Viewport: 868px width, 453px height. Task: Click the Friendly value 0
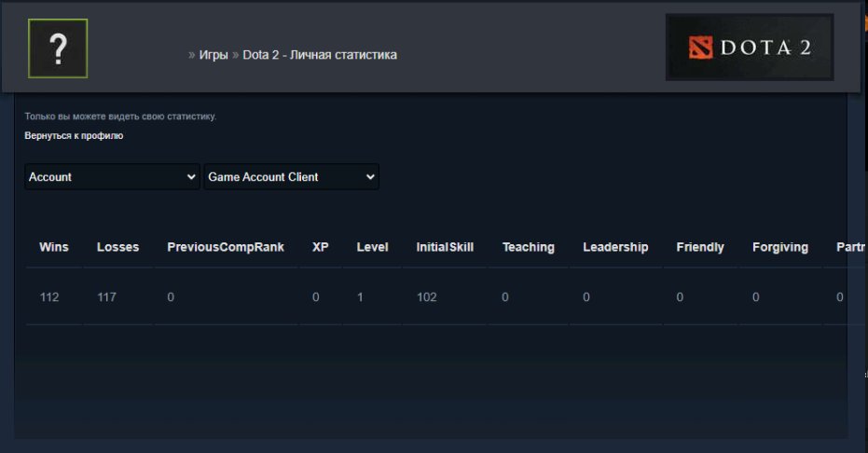680,297
